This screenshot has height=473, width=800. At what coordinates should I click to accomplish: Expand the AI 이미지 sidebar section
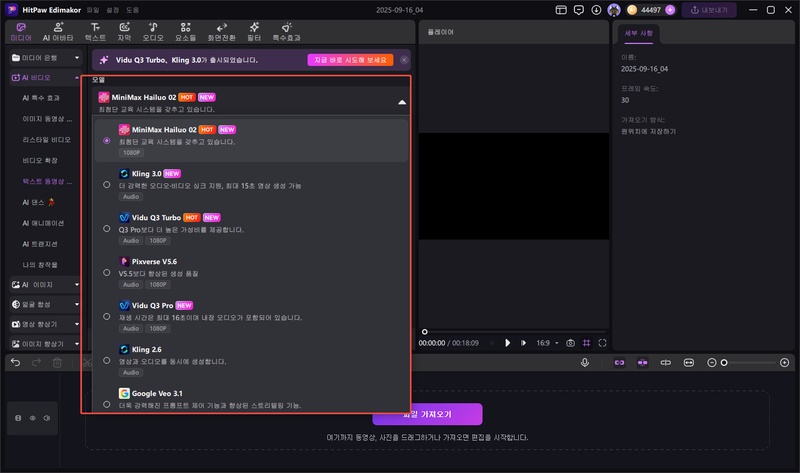(45, 285)
